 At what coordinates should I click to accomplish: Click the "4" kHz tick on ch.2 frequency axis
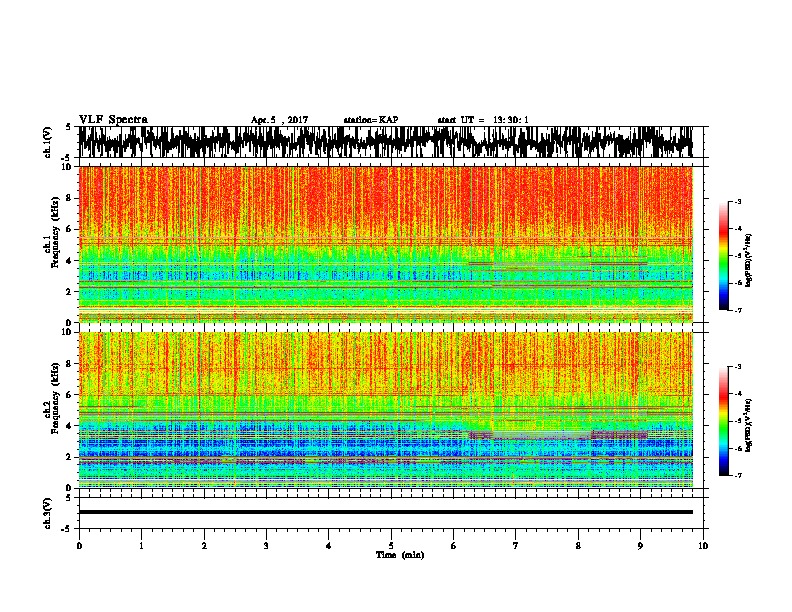pos(70,426)
